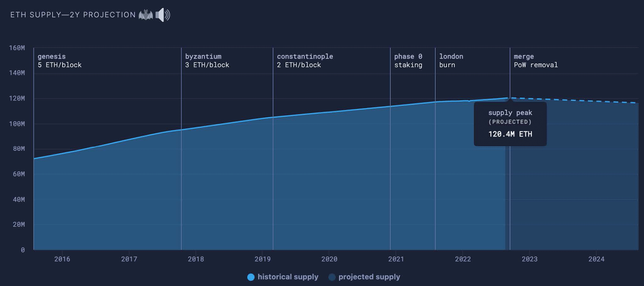Click the 80M label on the y-axis
This screenshot has height=286, width=644.
pyautogui.click(x=19, y=149)
